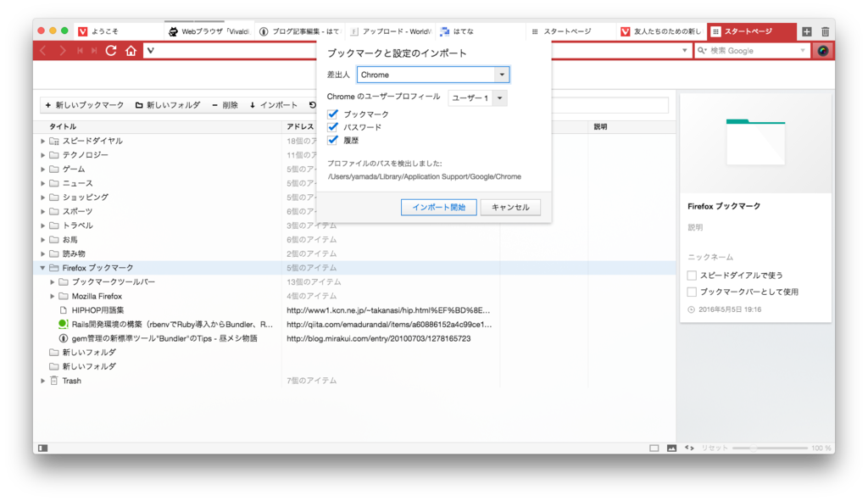This screenshot has height=501, width=868.
Task: Toggle image loading icon in status bar
Action: pyautogui.click(x=671, y=448)
